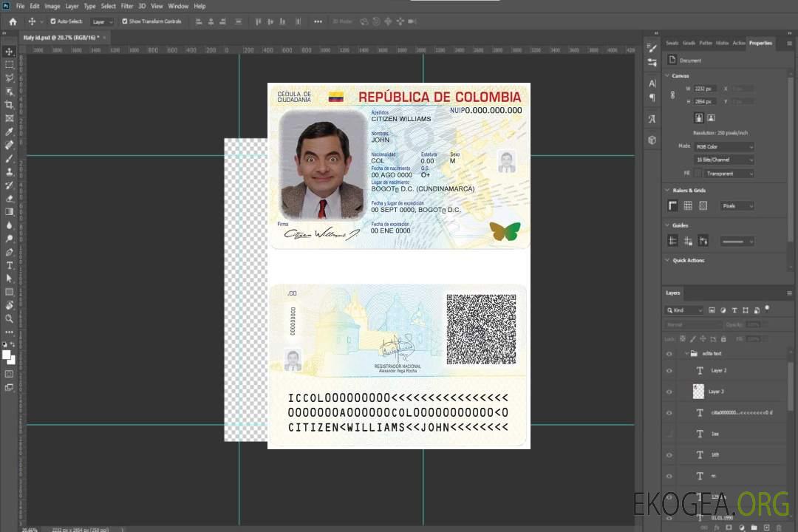Hide the 'edite text' group layer
798x532 pixels.
click(x=669, y=353)
